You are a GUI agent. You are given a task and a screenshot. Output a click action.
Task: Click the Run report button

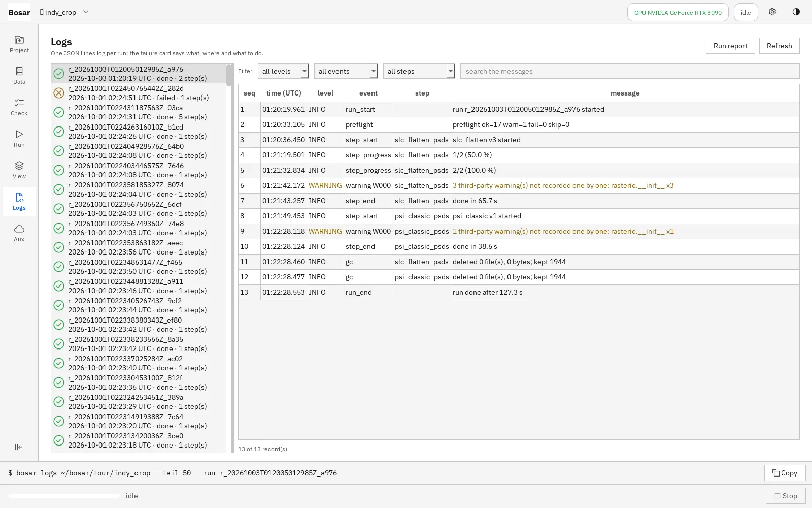(730, 46)
